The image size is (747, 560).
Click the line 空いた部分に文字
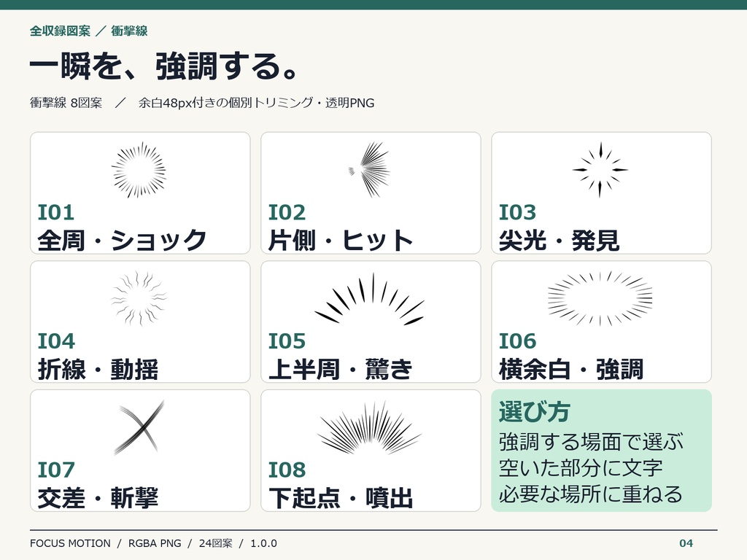pyautogui.click(x=580, y=468)
